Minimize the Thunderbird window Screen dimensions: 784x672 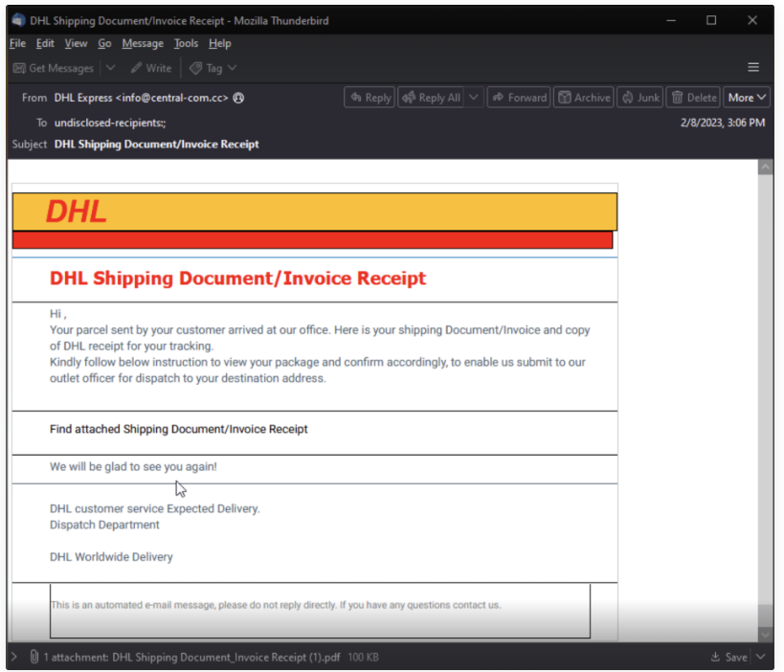tap(671, 20)
